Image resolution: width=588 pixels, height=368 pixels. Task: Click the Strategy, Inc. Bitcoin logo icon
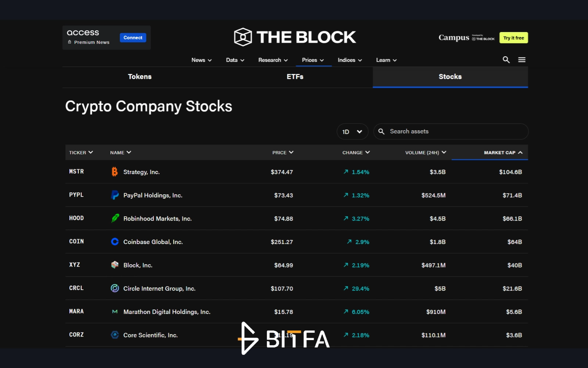tap(115, 172)
